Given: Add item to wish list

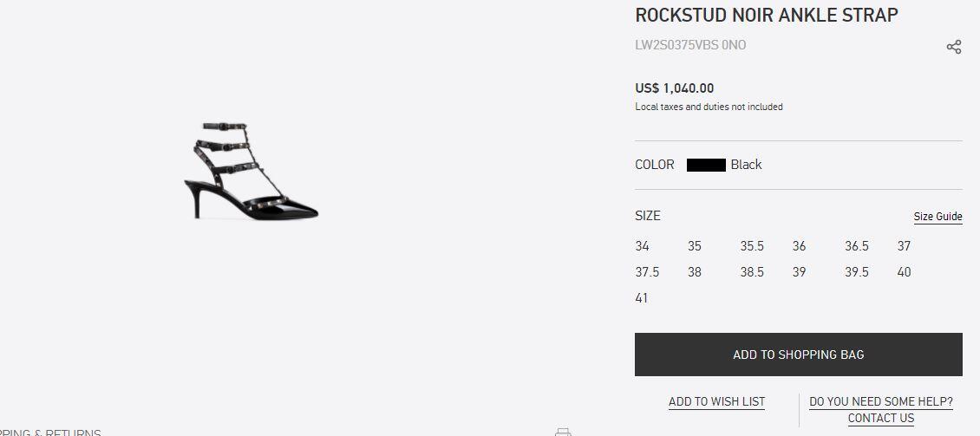Looking at the screenshot, I should (716, 401).
